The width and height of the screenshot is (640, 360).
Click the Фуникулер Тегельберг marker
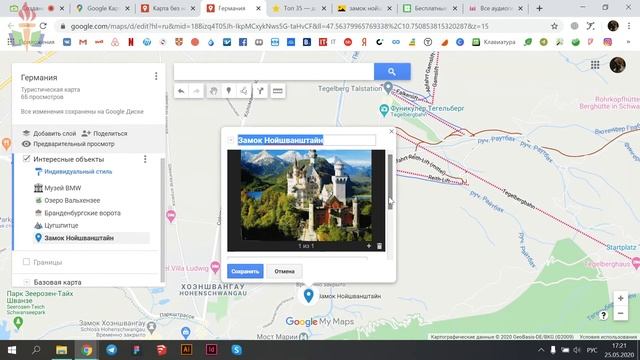[x=384, y=109]
